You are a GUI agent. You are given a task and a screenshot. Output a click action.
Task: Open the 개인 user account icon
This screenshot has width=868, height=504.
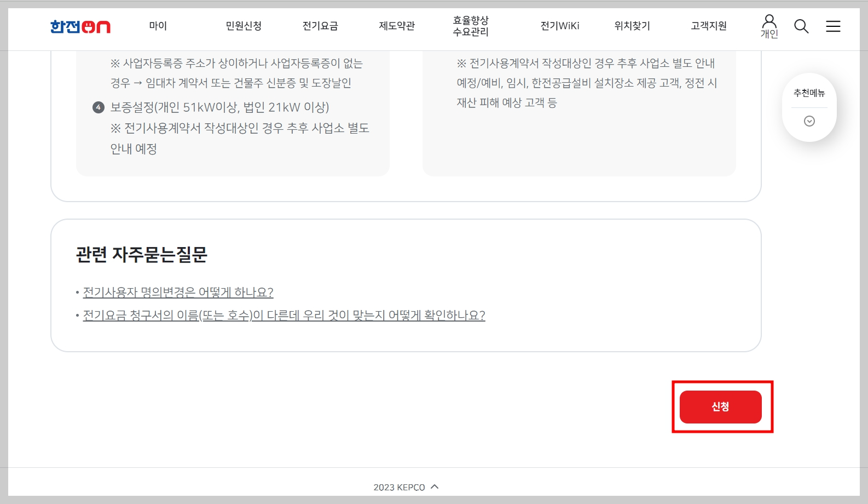[769, 26]
